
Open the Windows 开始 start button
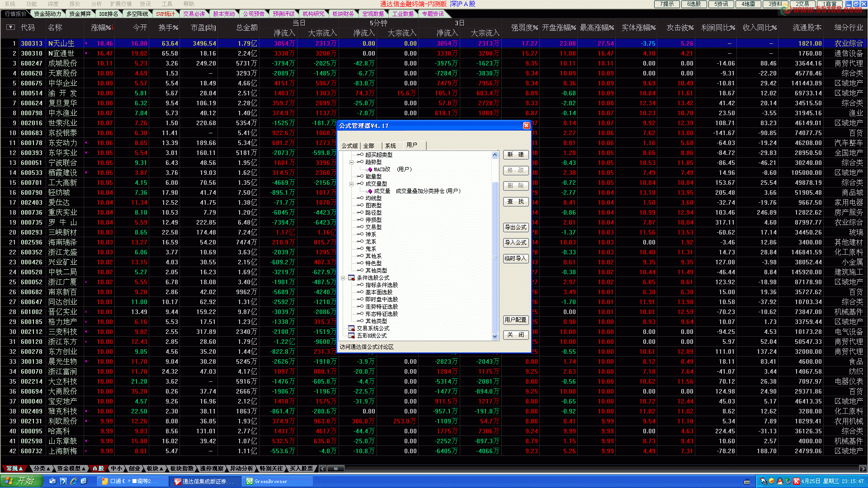tap(22, 481)
